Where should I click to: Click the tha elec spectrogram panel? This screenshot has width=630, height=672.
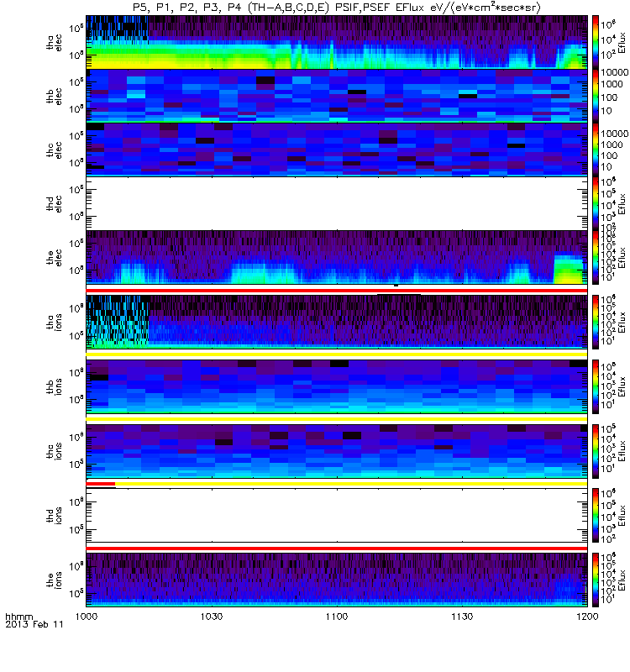[x=337, y=42]
